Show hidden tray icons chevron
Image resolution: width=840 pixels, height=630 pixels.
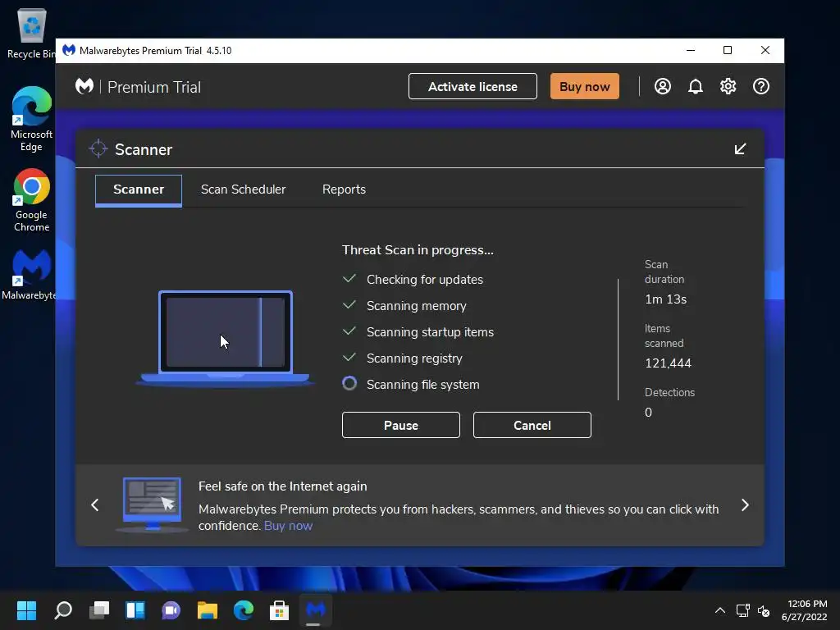(720, 610)
